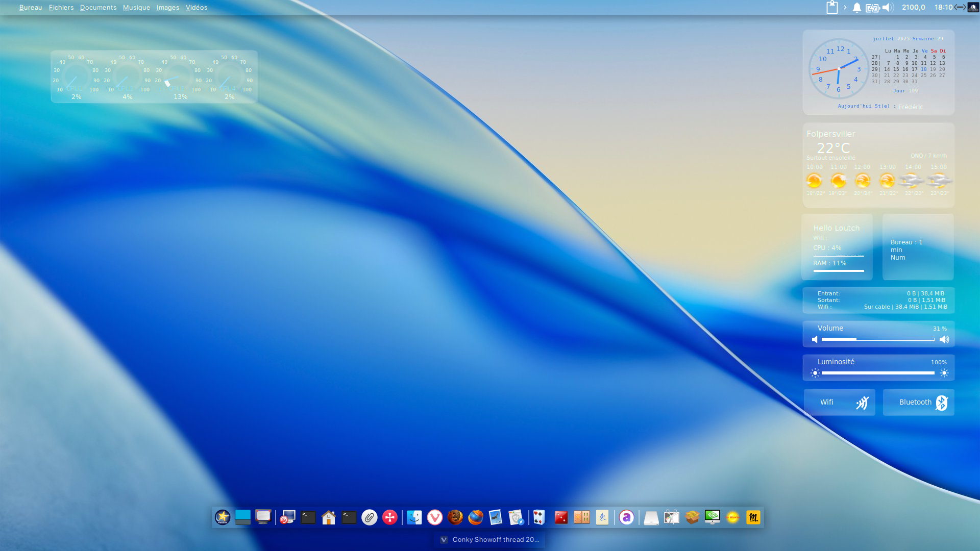Image resolution: width=980 pixels, height=551 pixels.
Task: Open the single mahjong tile icon
Action: [x=602, y=517]
